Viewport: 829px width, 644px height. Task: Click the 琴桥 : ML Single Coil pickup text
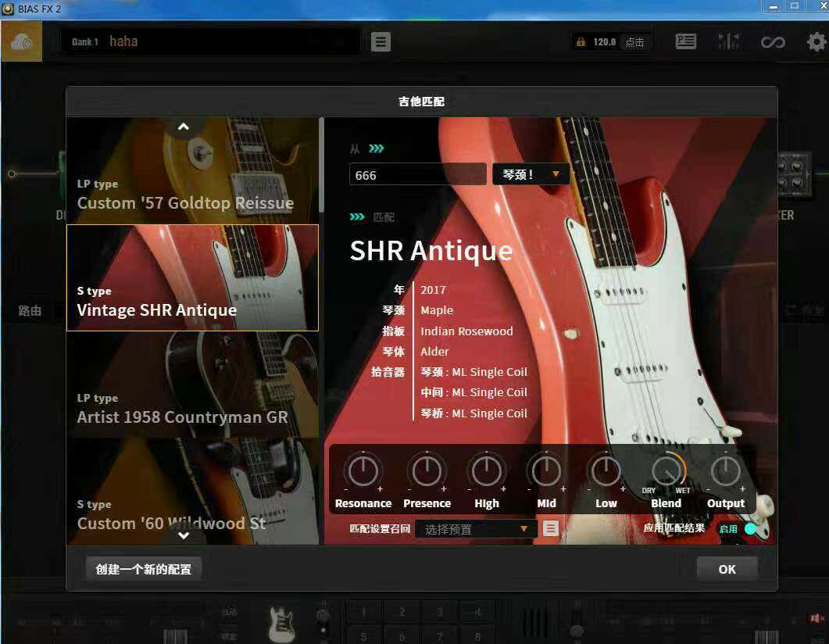point(473,413)
